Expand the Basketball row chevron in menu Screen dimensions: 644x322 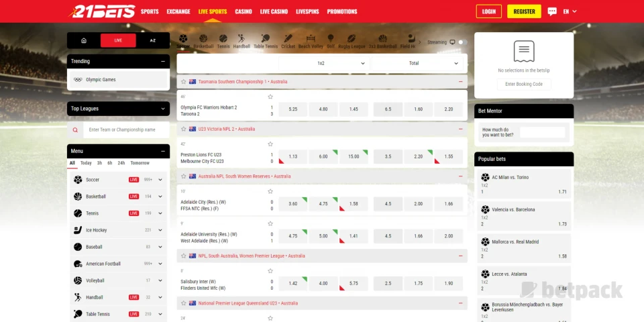click(160, 197)
